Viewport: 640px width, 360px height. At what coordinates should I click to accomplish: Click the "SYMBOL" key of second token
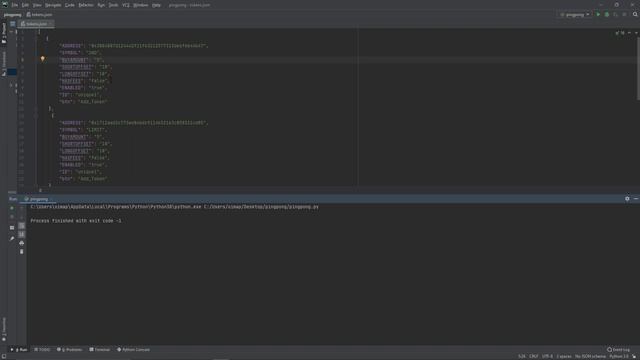[x=70, y=130]
